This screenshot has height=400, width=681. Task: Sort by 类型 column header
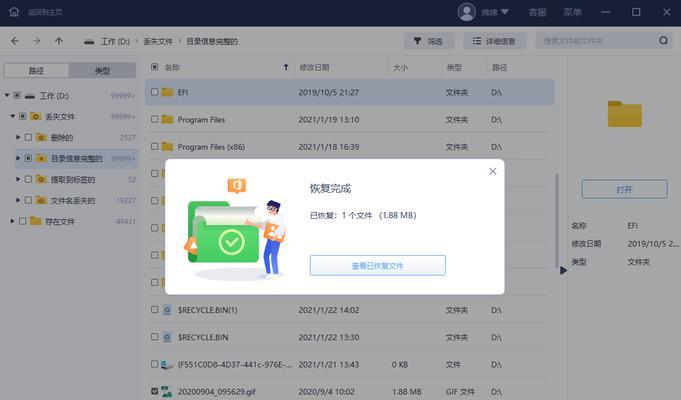pos(454,67)
